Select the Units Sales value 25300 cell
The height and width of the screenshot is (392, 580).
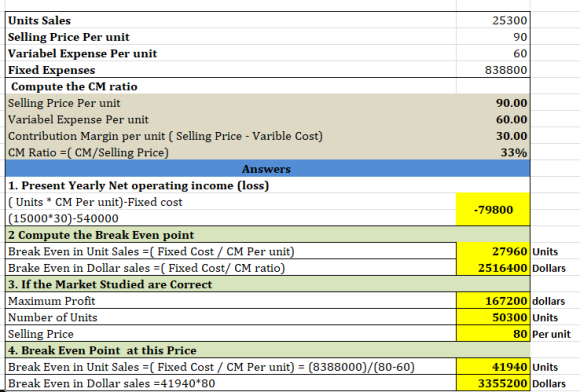[x=493, y=20]
